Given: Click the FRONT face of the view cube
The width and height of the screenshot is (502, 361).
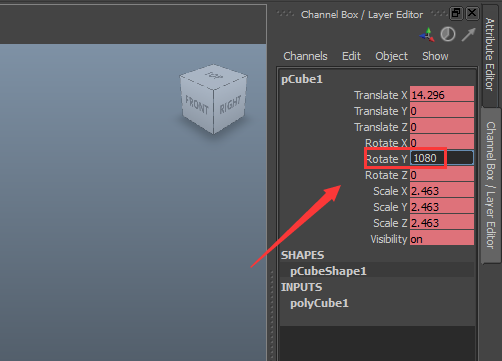Looking at the screenshot, I should [x=197, y=105].
